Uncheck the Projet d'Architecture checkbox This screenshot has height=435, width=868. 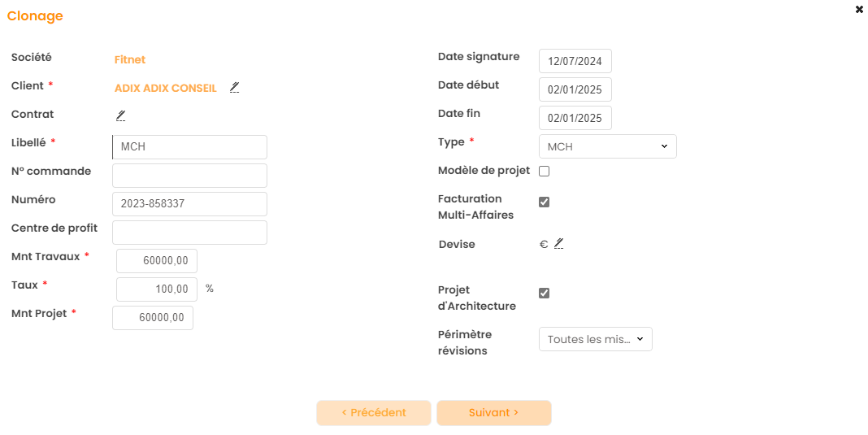545,294
